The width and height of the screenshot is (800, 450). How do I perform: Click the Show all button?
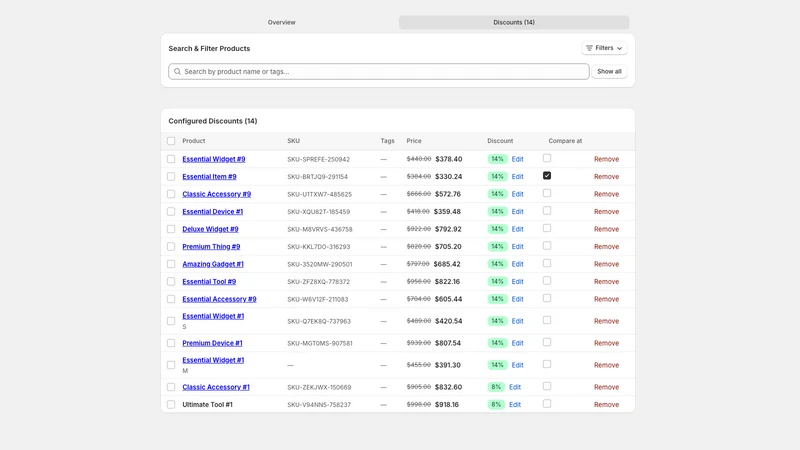tap(609, 71)
